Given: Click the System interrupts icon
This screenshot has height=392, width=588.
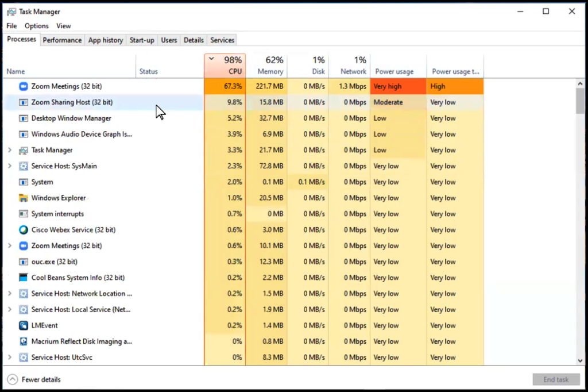Looking at the screenshot, I should (23, 214).
